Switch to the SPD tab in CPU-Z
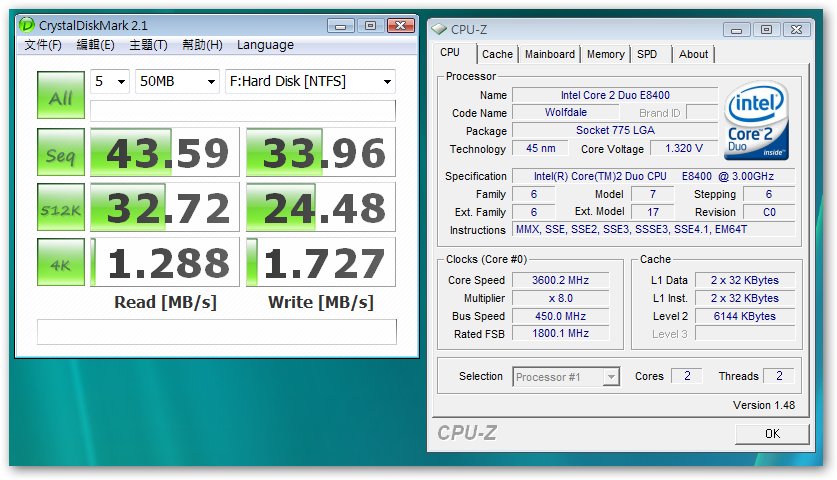This screenshot has height=480, width=837. (x=647, y=54)
